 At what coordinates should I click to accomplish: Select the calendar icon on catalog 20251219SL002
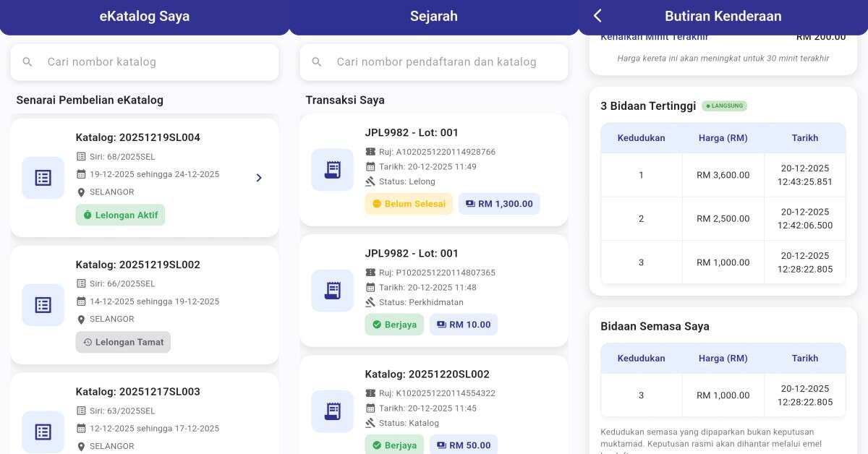pyautogui.click(x=81, y=301)
